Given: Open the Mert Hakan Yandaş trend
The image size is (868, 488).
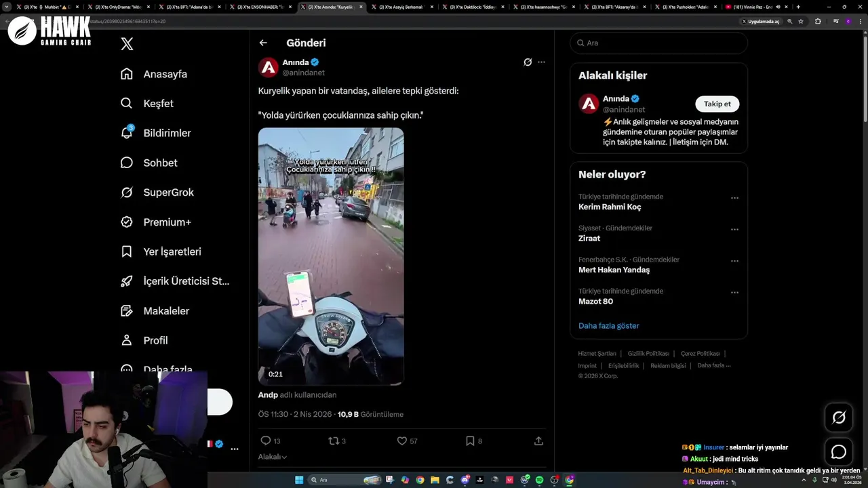Looking at the screenshot, I should (614, 270).
